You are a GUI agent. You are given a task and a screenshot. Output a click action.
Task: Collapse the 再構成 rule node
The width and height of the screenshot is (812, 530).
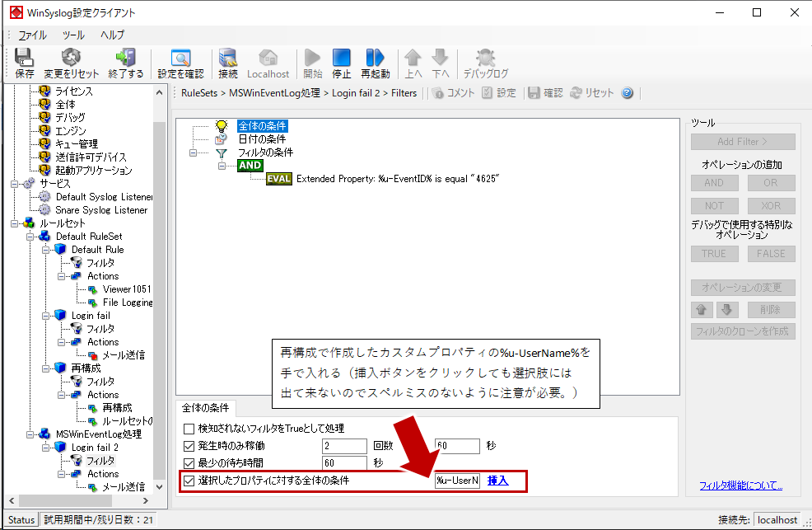pos(45,368)
